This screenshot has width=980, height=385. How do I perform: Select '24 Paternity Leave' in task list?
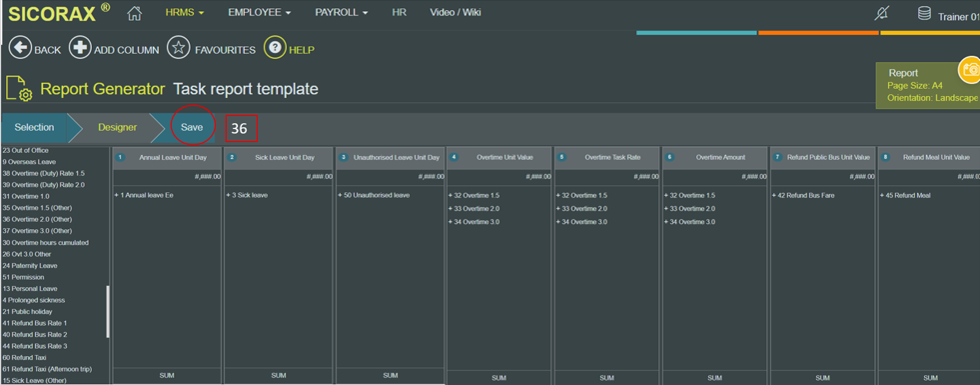[29, 265]
